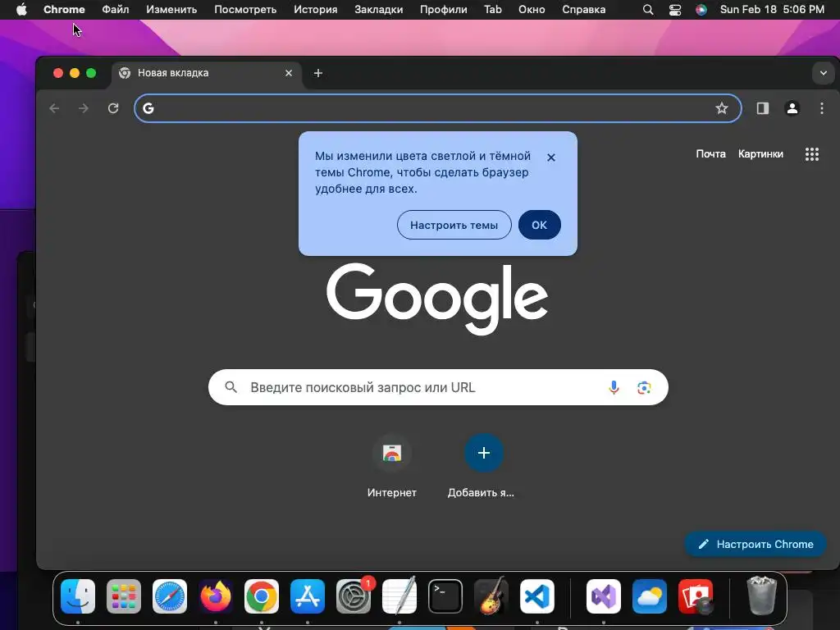Open Terminal from the Dock
The image size is (840, 630).
pos(445,596)
